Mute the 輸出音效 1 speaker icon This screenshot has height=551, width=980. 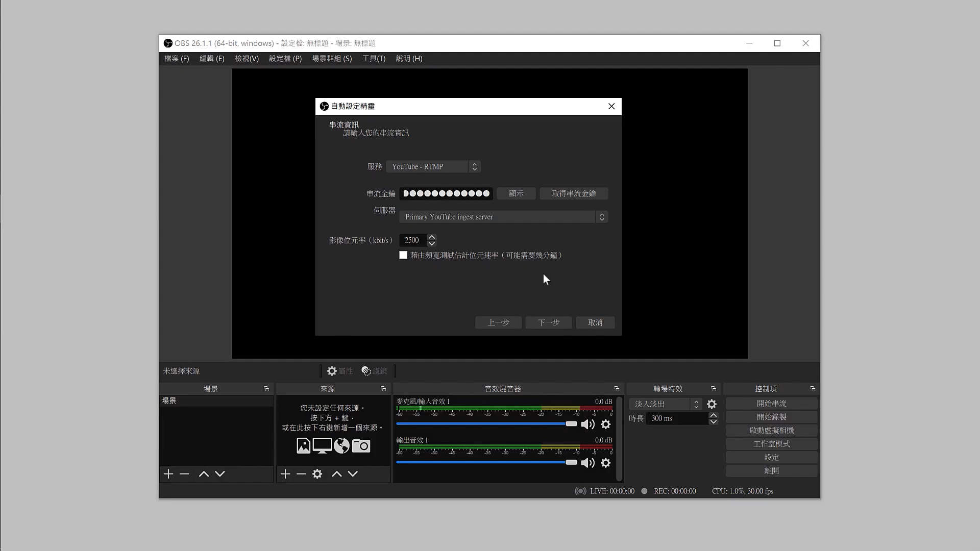[587, 463]
